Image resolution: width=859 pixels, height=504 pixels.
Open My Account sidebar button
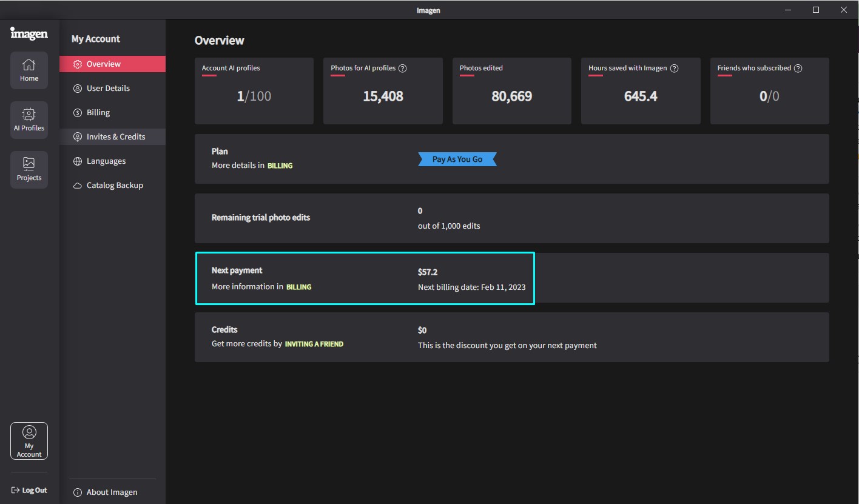click(x=29, y=441)
